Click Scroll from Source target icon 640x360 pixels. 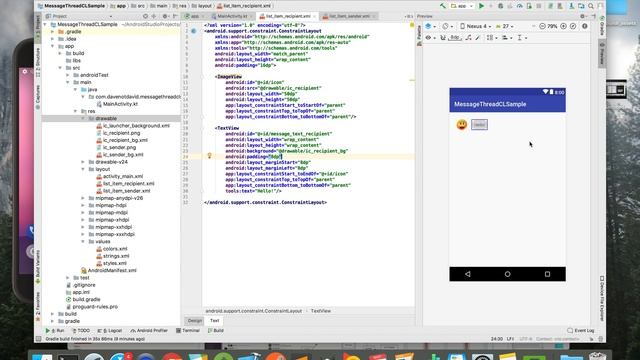[145, 16]
